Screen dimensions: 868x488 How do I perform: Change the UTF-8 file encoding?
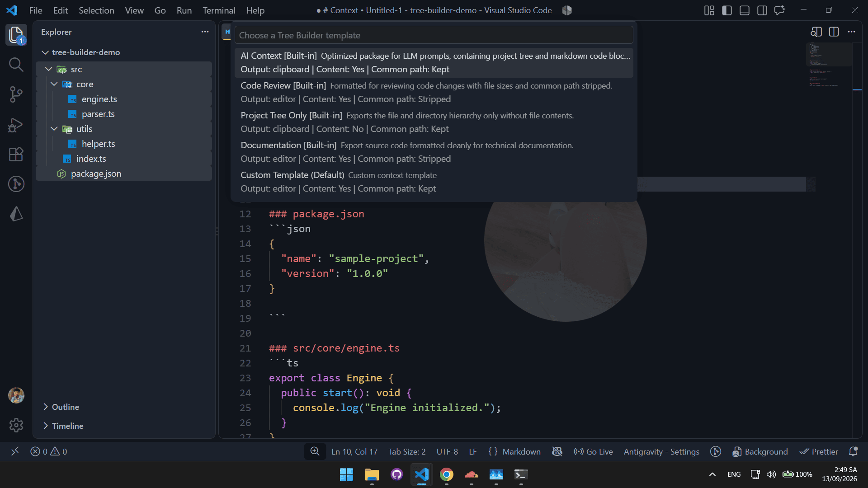point(447,451)
